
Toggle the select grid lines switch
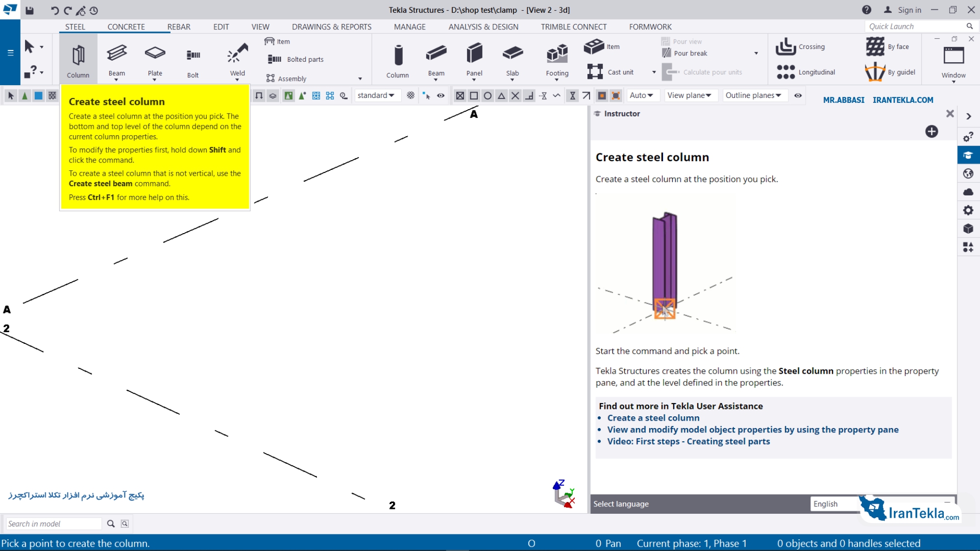(52, 96)
